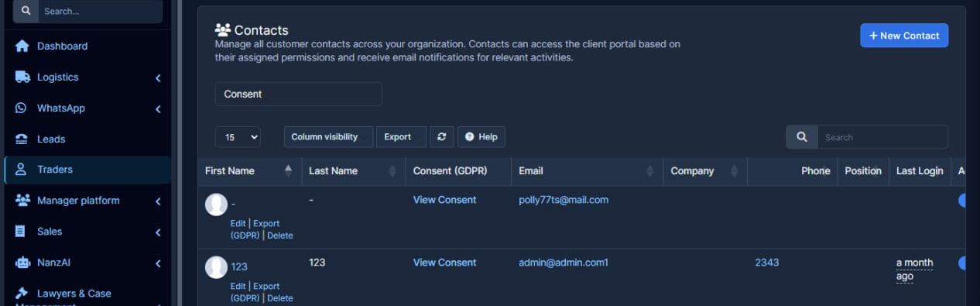Click phone number 2343
Image resolution: width=980 pixels, height=306 pixels.
click(x=767, y=262)
